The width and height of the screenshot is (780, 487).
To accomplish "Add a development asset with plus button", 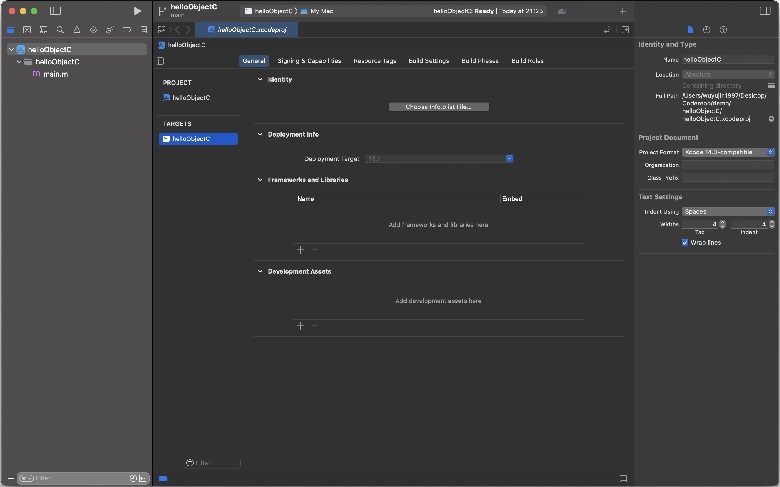I will pyautogui.click(x=300, y=326).
